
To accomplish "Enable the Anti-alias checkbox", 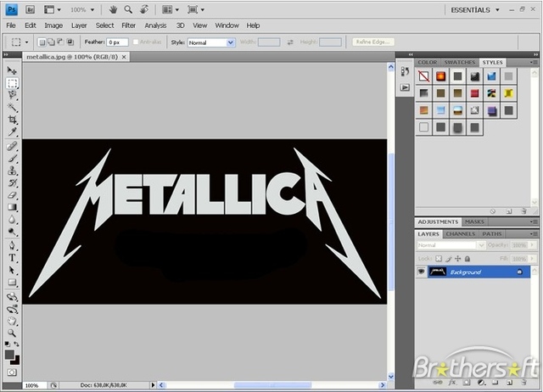I will click(x=136, y=42).
